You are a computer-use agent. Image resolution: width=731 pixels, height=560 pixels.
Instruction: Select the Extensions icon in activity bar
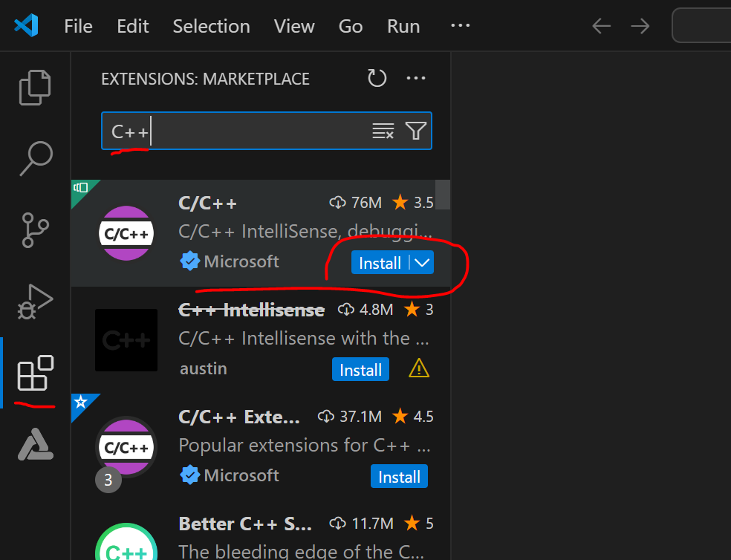click(x=34, y=373)
